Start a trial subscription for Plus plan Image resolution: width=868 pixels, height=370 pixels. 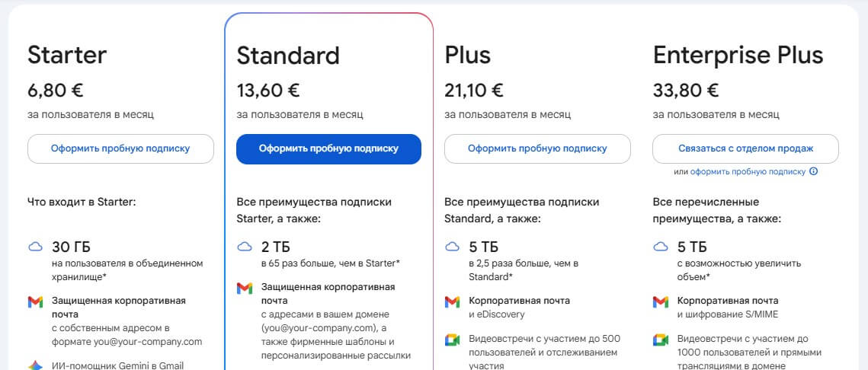[537, 148]
